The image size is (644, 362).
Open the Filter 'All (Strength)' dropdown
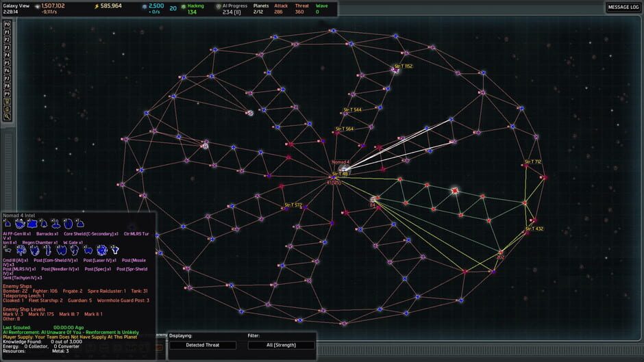point(281,345)
